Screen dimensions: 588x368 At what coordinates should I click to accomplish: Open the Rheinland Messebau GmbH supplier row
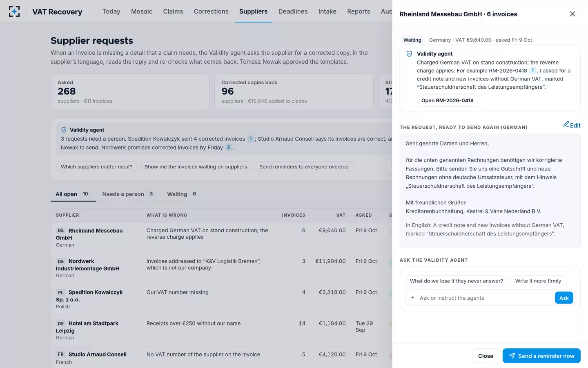point(221,238)
